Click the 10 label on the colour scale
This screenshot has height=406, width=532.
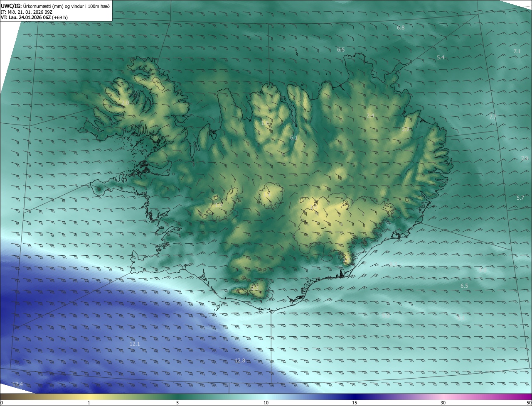266,403
